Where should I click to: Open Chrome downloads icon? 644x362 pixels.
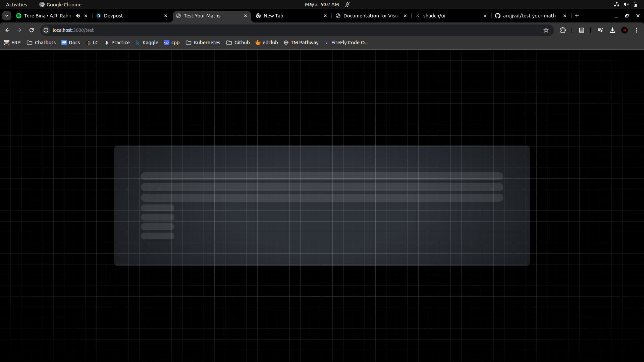coord(612,30)
